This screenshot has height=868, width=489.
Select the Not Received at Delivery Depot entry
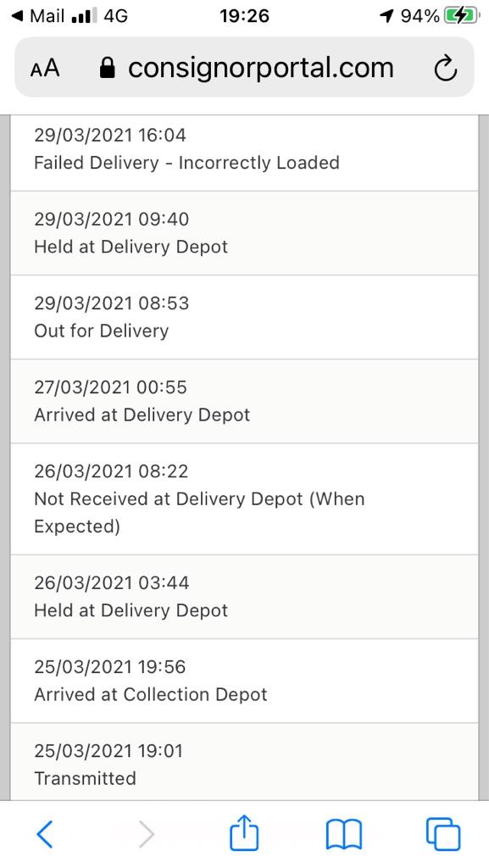click(244, 498)
